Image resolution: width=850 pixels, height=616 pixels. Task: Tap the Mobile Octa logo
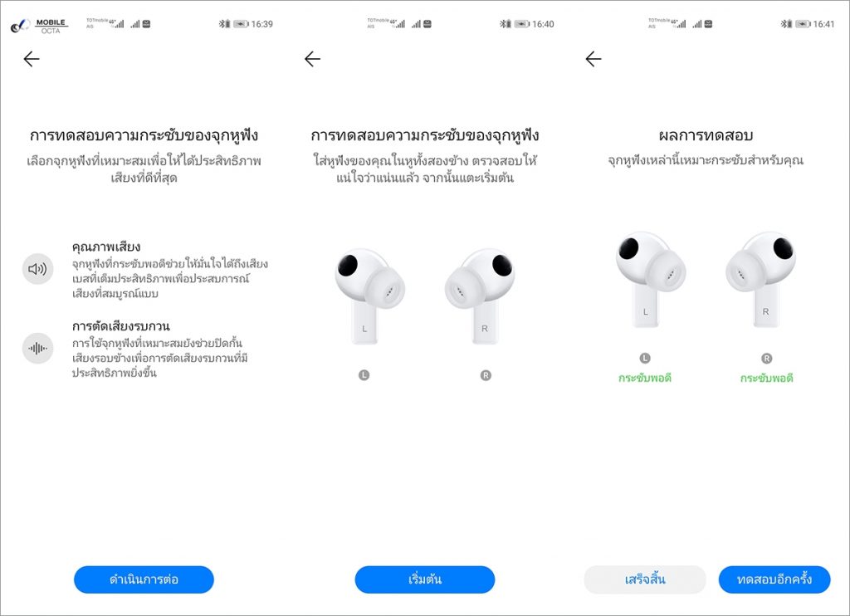39,26
